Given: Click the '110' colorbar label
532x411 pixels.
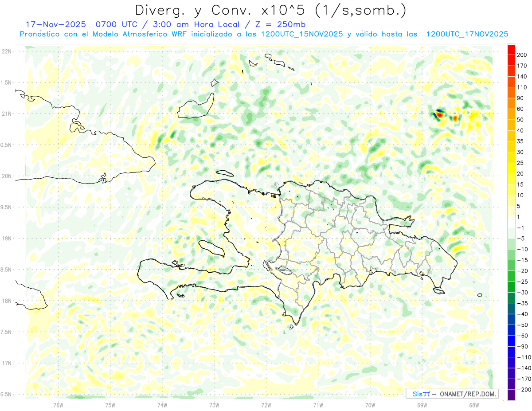Looking at the screenshot, I should (x=522, y=87).
